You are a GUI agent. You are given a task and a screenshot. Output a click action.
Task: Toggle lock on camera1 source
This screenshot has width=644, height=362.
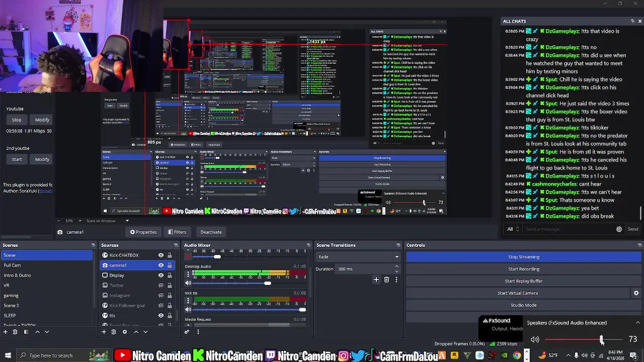[170, 265]
